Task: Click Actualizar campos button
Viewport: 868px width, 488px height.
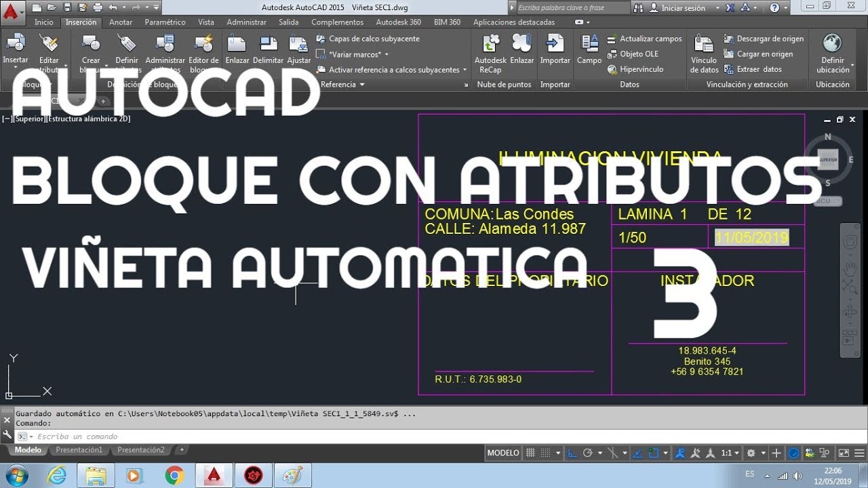Action: click(x=644, y=39)
